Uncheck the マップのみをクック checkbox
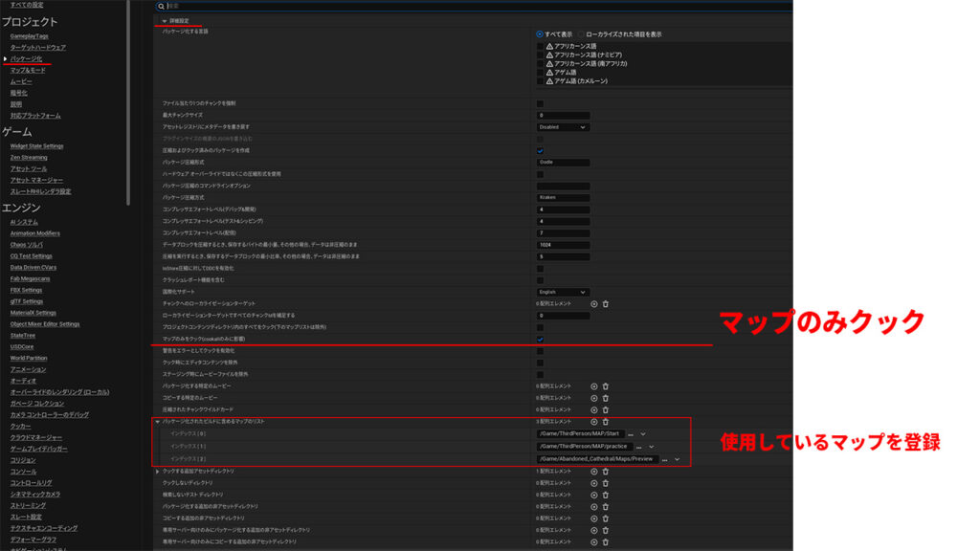Viewport: 980px width, 551px height. pyautogui.click(x=540, y=339)
